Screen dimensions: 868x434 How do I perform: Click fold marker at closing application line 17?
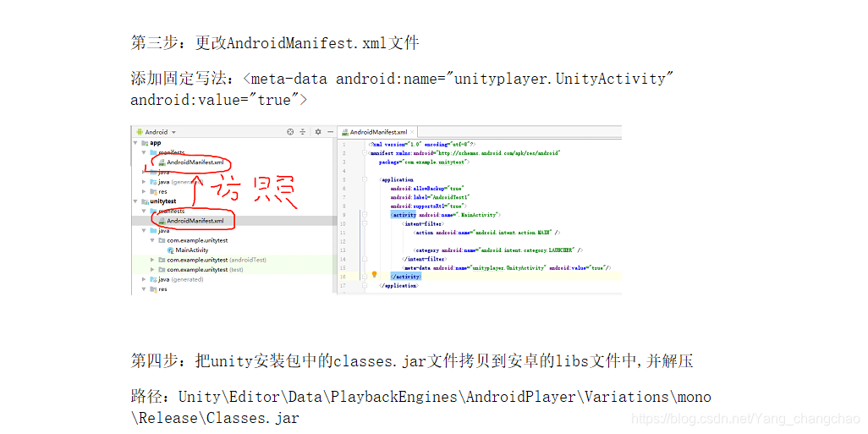[365, 285]
